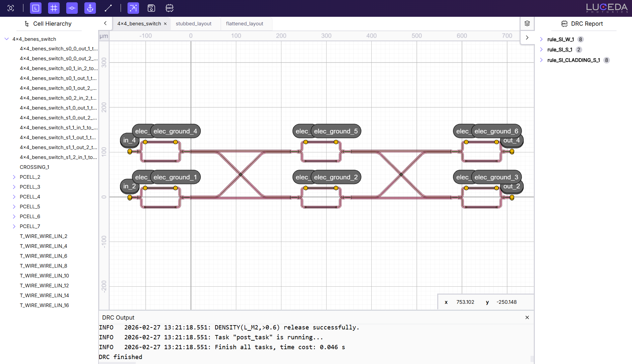Viewport: 632px width, 364px height.
Task: Select the ruler line measurement tool
Action: pos(108,8)
